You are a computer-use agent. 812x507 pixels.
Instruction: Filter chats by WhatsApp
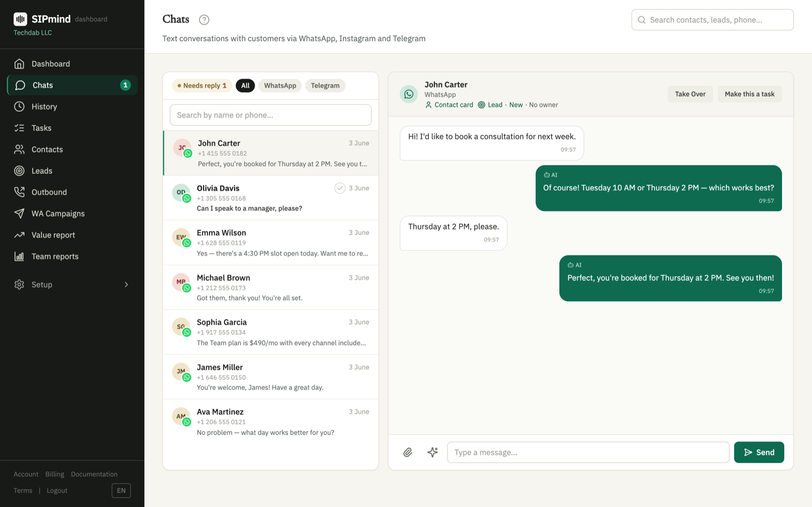(280, 85)
